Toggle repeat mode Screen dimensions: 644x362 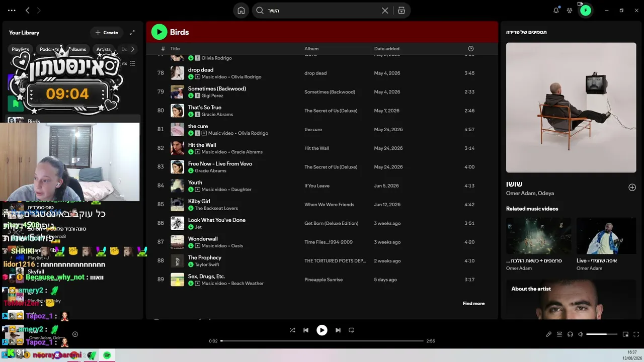point(352,330)
